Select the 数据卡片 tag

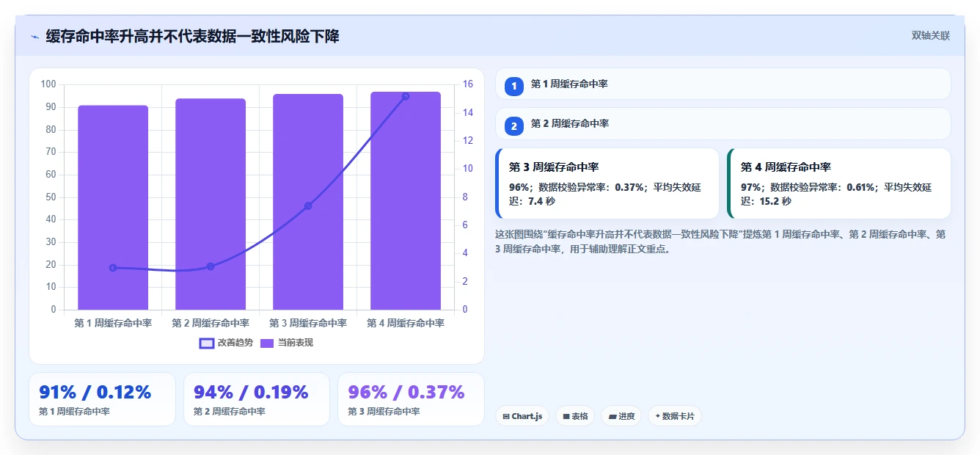pyautogui.click(x=674, y=416)
